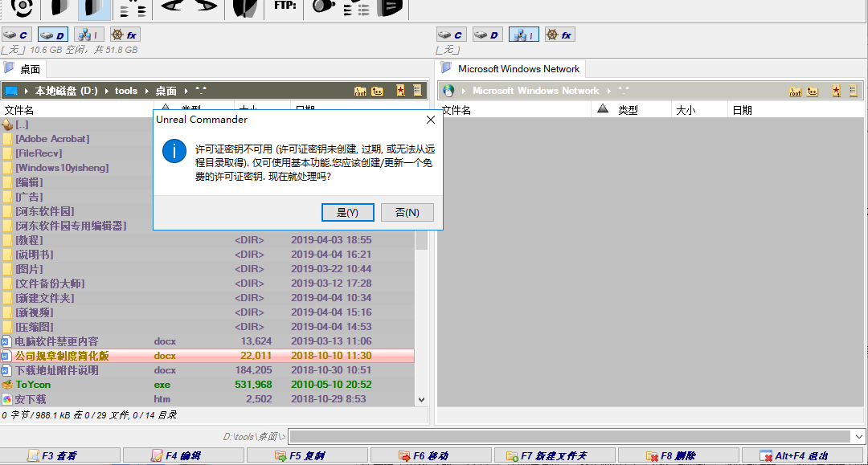This screenshot has width=868, height=465.
Task: Sort right panel by 日期 column
Action: (796, 110)
